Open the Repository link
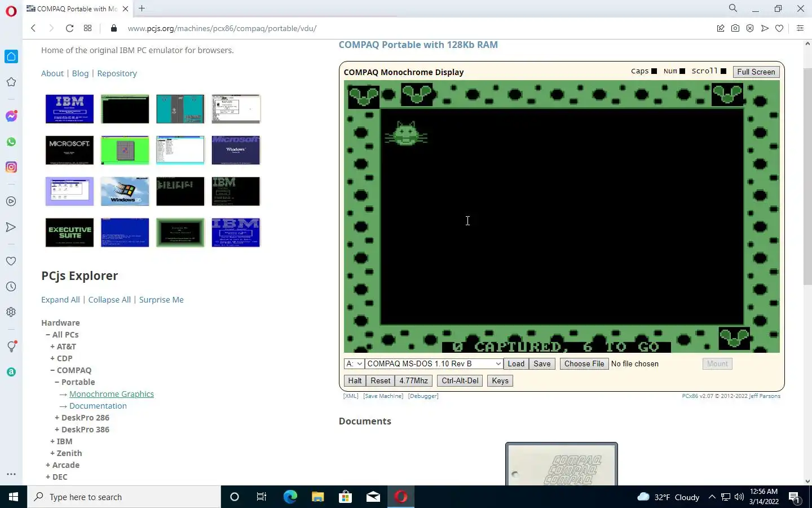 coord(117,73)
